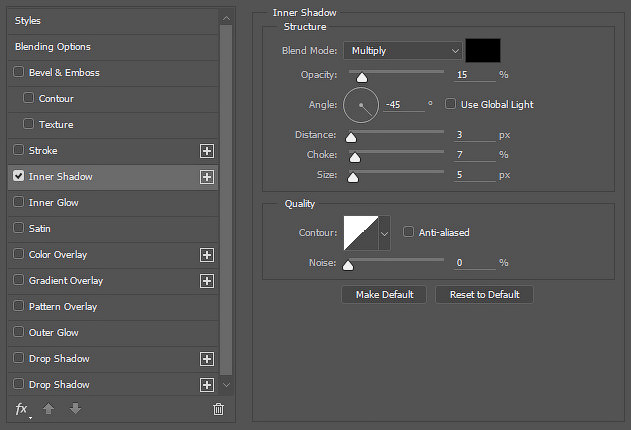
Task: Click the move effect down arrow
Action: click(x=75, y=409)
